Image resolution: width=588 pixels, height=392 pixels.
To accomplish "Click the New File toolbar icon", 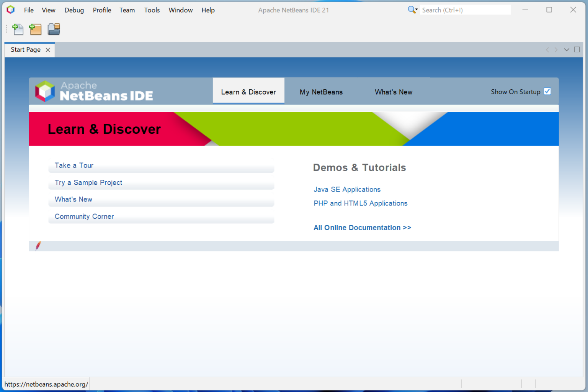I will click(x=18, y=29).
